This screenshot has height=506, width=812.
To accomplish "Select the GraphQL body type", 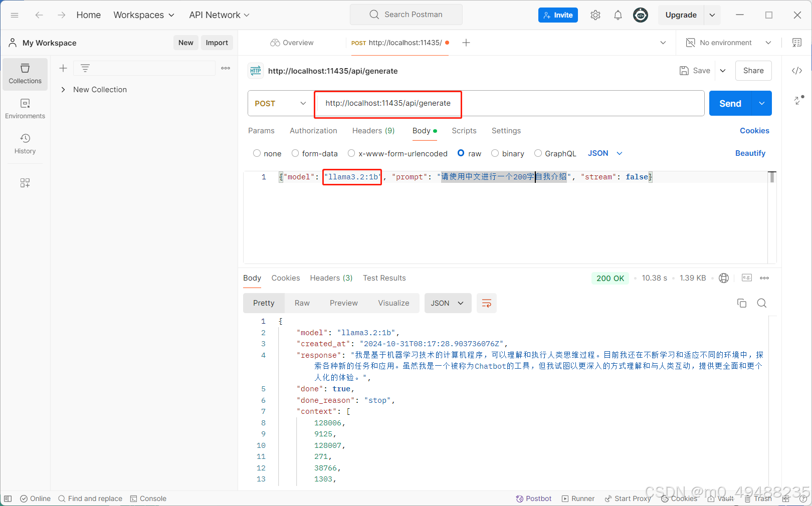I will (x=538, y=153).
